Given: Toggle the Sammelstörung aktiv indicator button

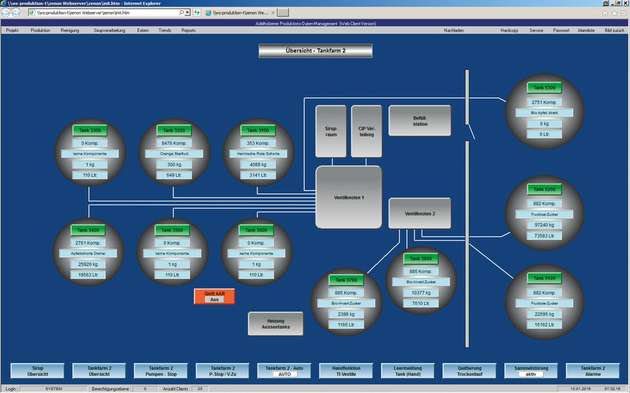Looking at the screenshot, I should [531, 370].
